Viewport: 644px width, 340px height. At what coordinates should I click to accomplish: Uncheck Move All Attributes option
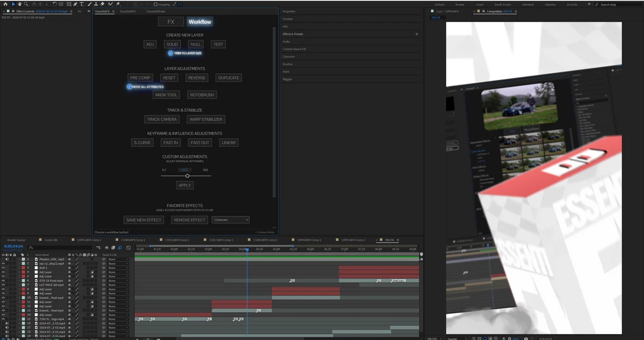point(129,87)
